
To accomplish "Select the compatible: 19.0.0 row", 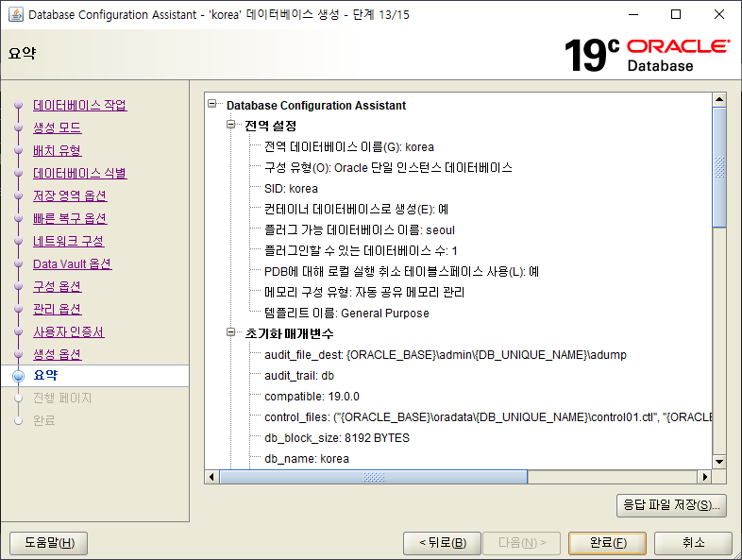I will point(312,397).
